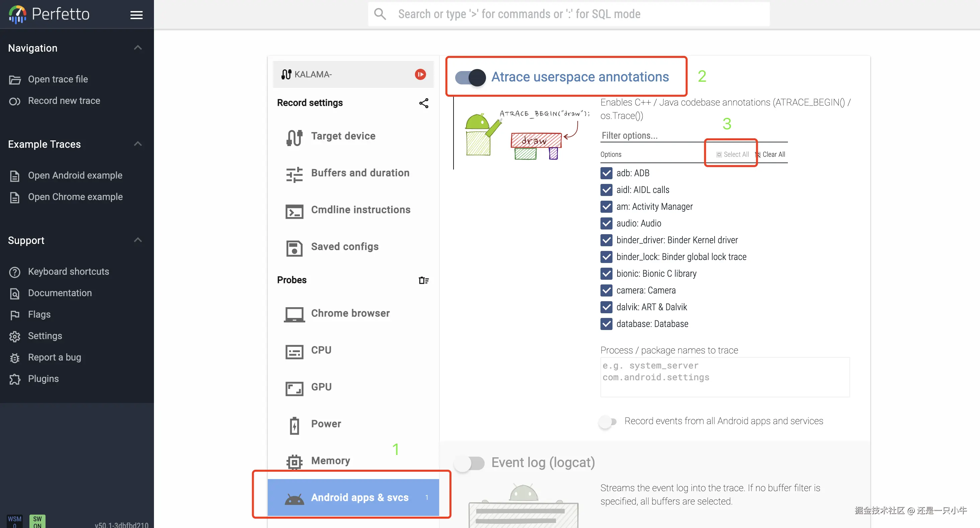Viewport: 980px width, 528px height.
Task: Open the Buffers and duration tab
Action: [359, 173]
